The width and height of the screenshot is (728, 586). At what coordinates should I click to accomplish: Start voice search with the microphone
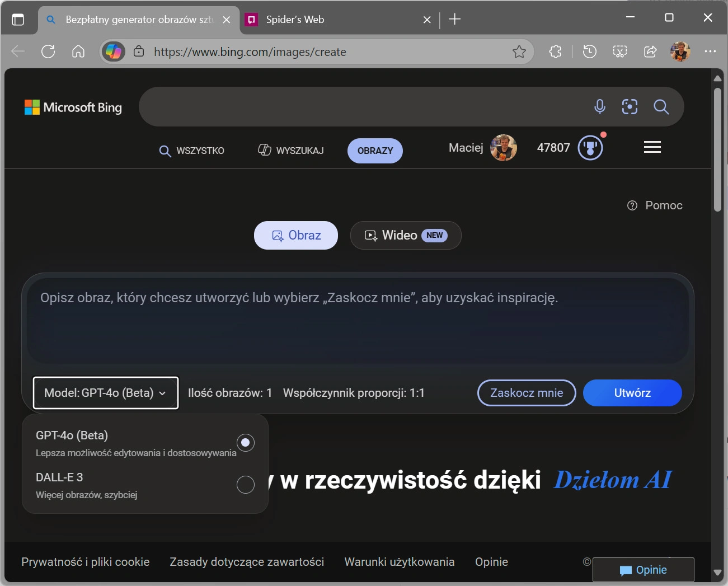(x=600, y=106)
